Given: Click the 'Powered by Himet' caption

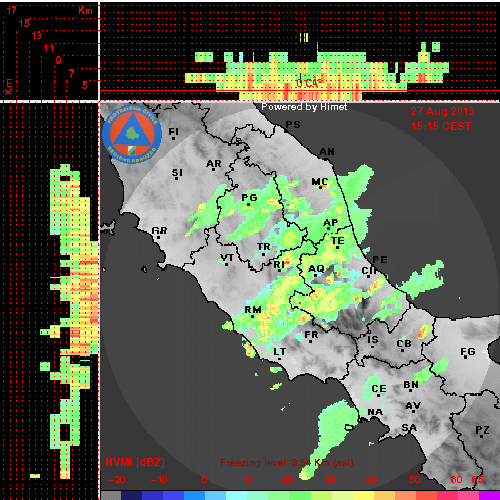Looking at the screenshot, I should pos(304,107).
